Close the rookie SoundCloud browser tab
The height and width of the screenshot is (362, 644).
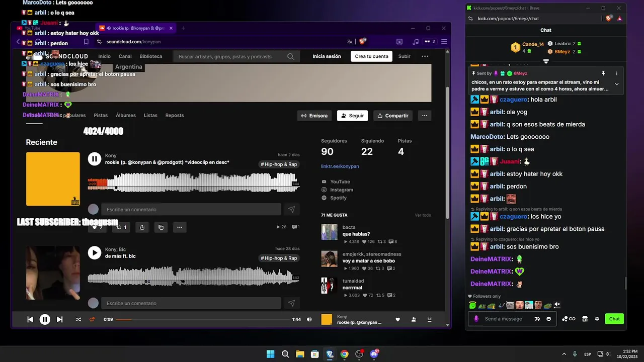tap(171, 28)
